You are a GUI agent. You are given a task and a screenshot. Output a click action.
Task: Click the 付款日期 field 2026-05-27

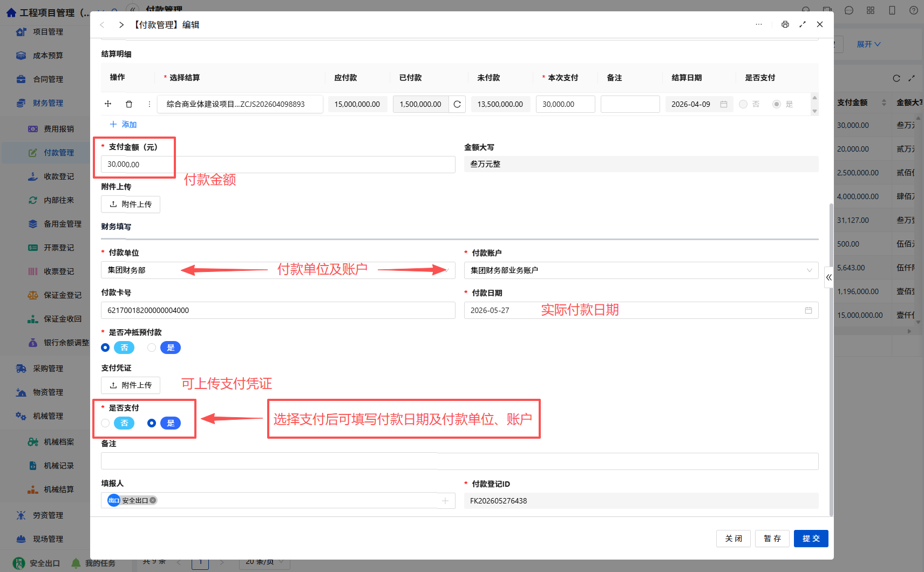(641, 310)
